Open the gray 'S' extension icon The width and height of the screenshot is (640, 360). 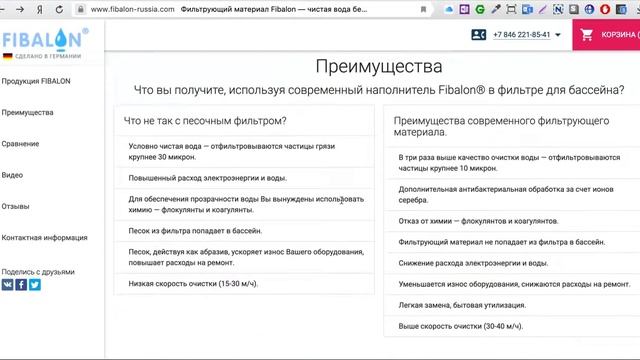(574, 9)
